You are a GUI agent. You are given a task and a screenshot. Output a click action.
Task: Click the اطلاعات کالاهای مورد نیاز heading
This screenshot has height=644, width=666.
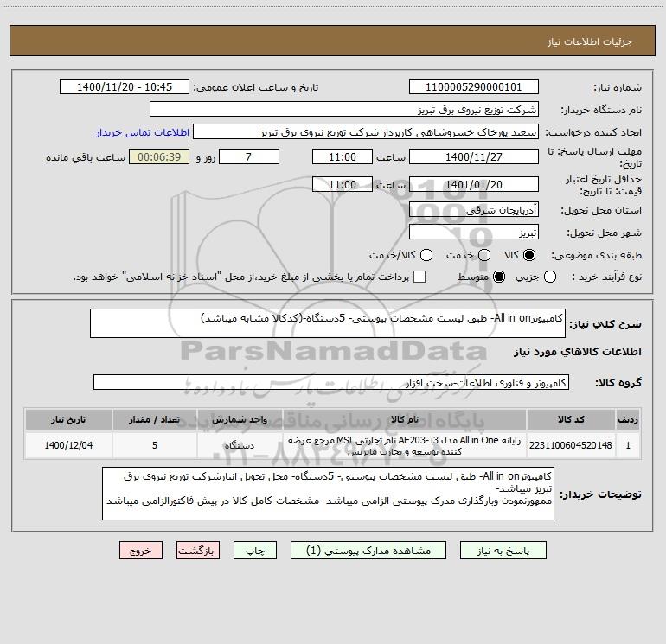pos(578,352)
